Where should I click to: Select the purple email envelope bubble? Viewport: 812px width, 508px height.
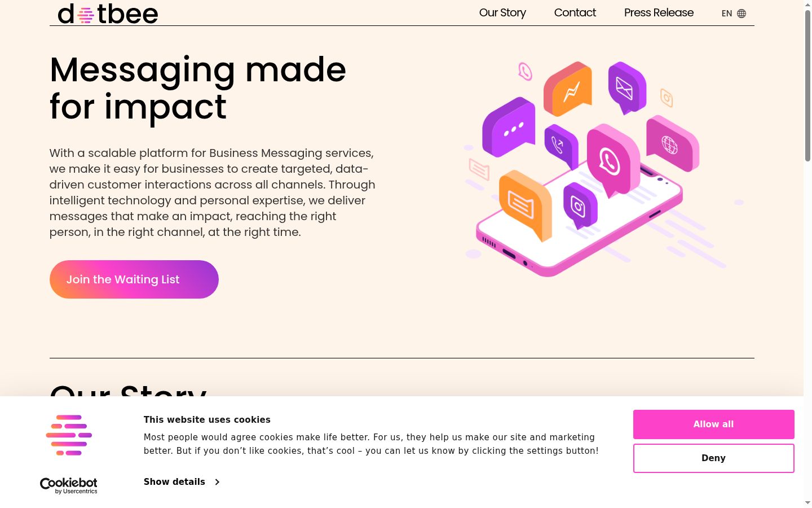tap(627, 87)
